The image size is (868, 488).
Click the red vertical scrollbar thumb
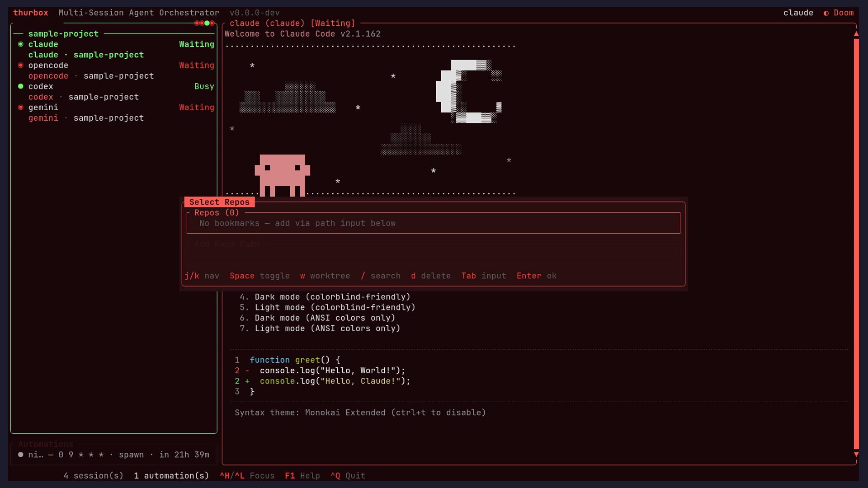(856, 244)
